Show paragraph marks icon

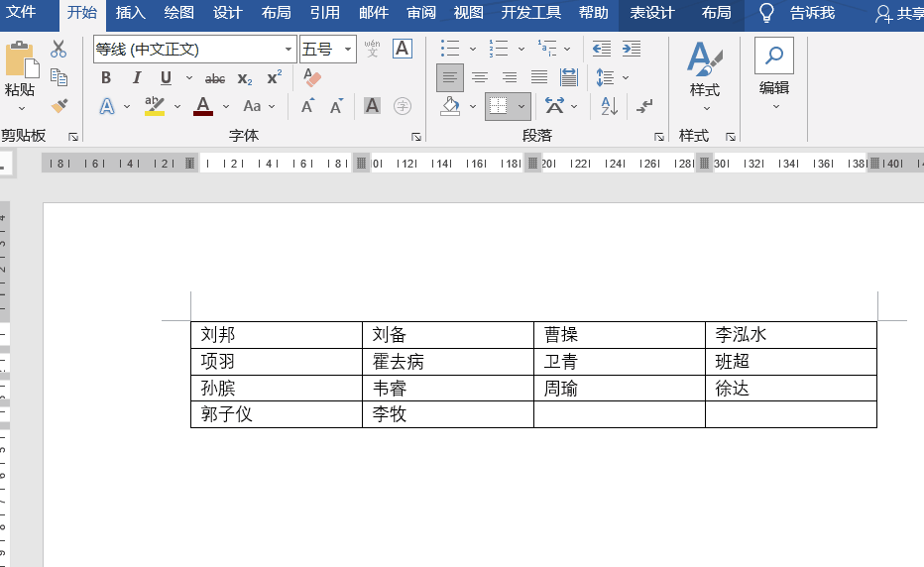tap(644, 107)
